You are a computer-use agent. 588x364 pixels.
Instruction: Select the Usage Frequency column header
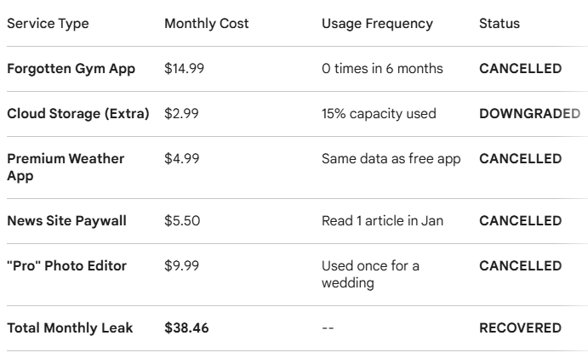[377, 24]
